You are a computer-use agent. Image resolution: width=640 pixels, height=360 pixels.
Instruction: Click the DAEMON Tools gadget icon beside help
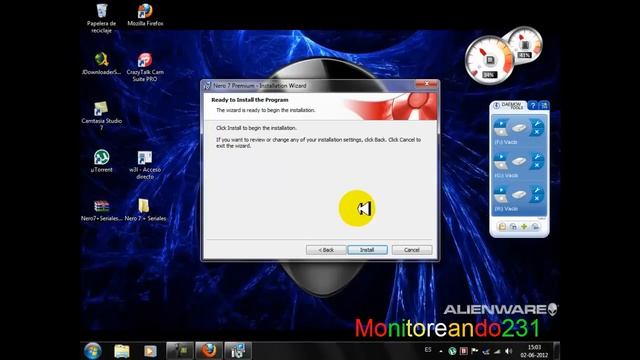(544, 105)
